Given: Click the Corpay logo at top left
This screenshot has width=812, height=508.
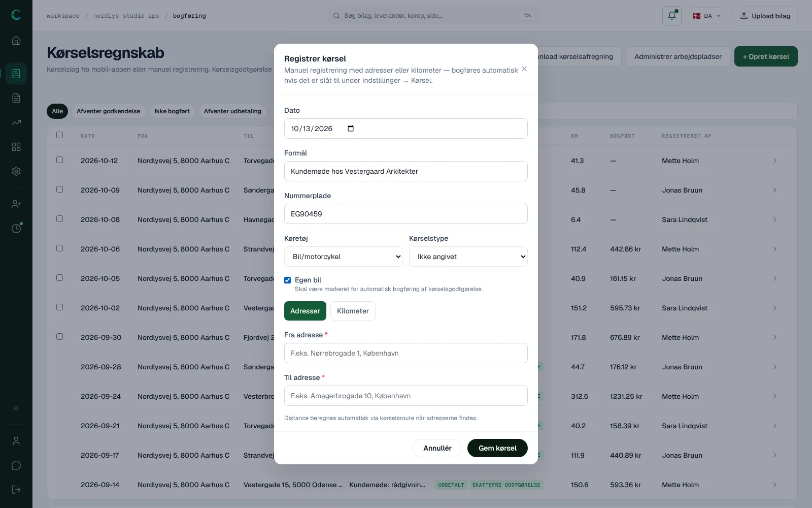Looking at the screenshot, I should tap(16, 15).
